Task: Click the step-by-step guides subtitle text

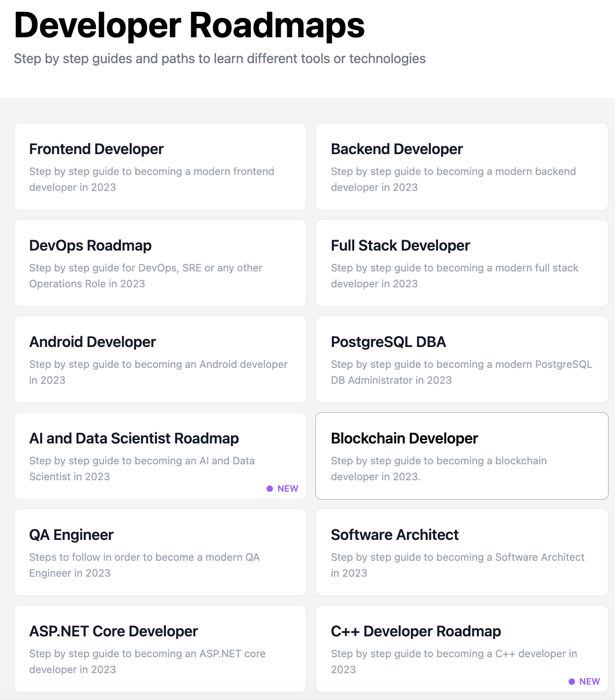Action: pyautogui.click(x=220, y=58)
